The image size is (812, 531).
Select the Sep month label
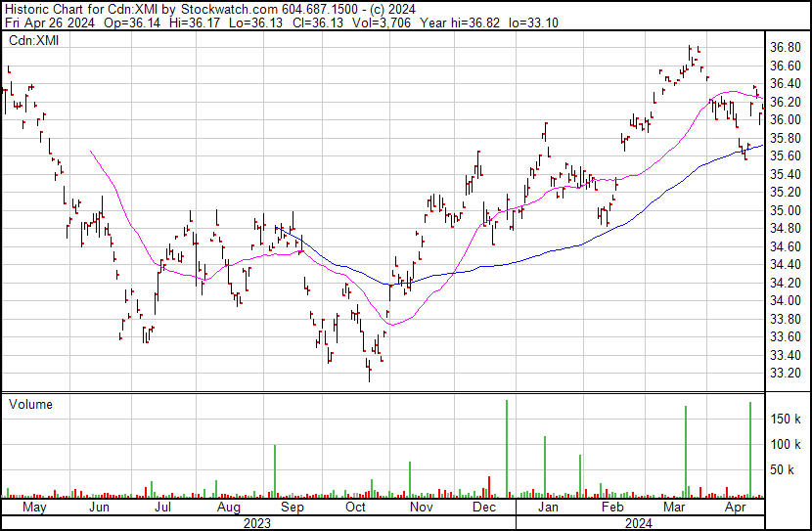(x=293, y=508)
